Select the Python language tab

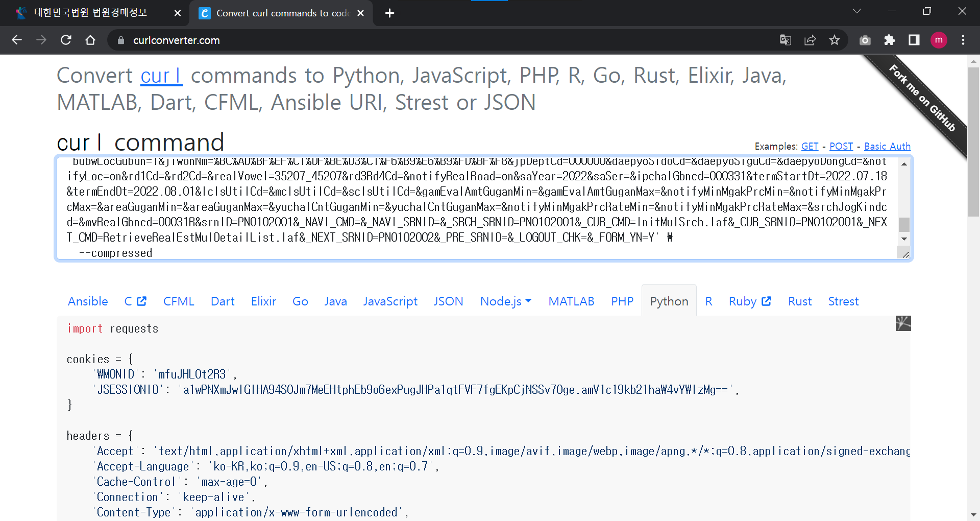click(669, 301)
